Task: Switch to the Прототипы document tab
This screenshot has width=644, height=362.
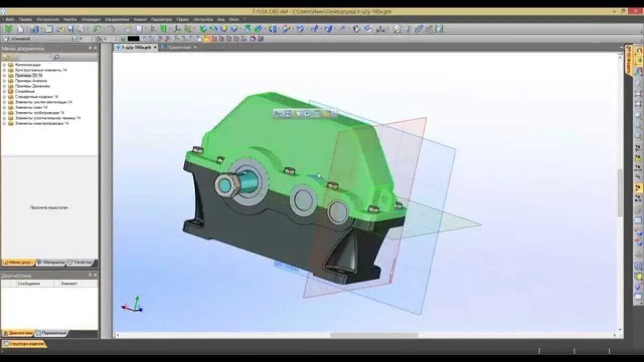Action: (179, 47)
